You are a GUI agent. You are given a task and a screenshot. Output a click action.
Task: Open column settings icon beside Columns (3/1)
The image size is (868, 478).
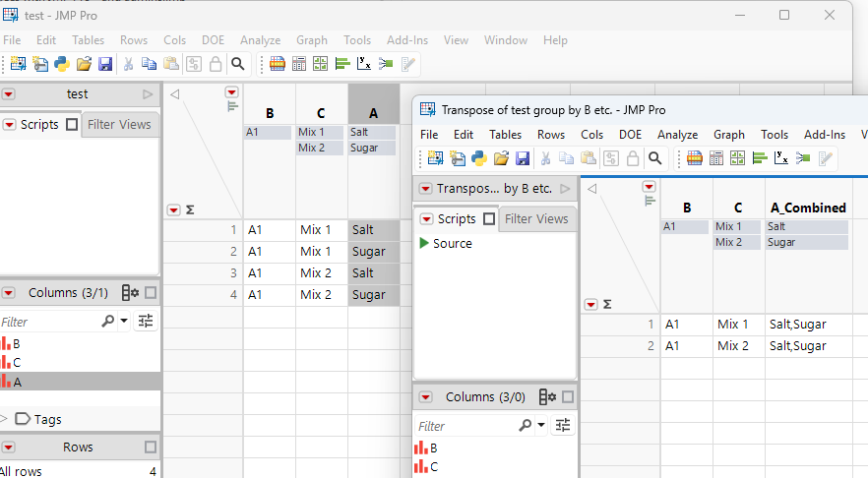point(130,293)
